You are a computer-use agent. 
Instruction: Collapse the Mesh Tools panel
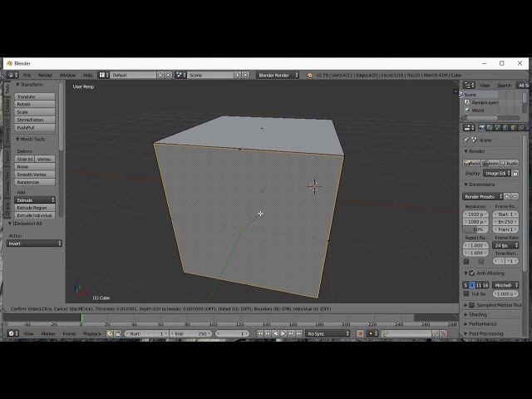coord(31,139)
